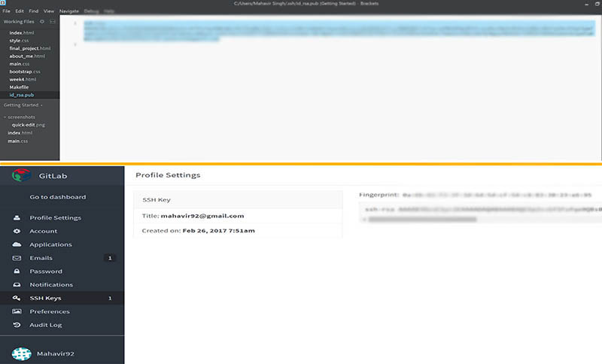Open the Edit menu in Brackets
Viewport: 602px width, 364px height.
20,11
